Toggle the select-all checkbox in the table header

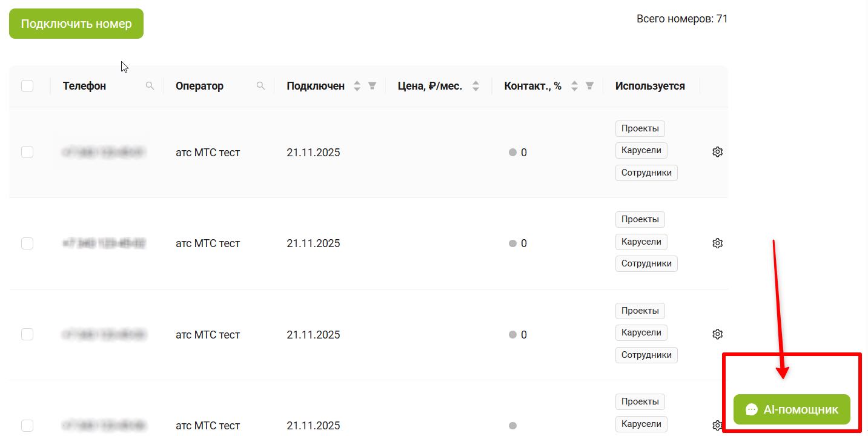[27, 86]
